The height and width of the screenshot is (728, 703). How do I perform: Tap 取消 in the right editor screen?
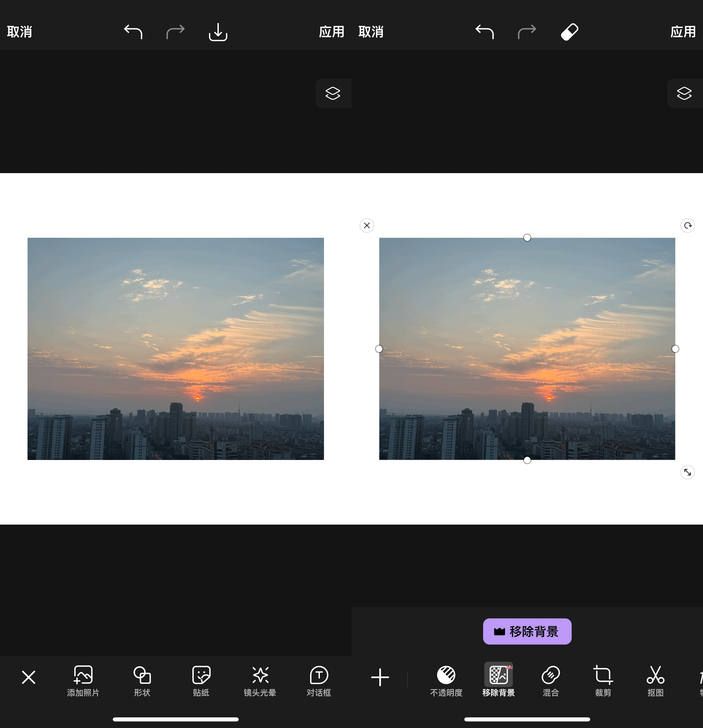(371, 32)
